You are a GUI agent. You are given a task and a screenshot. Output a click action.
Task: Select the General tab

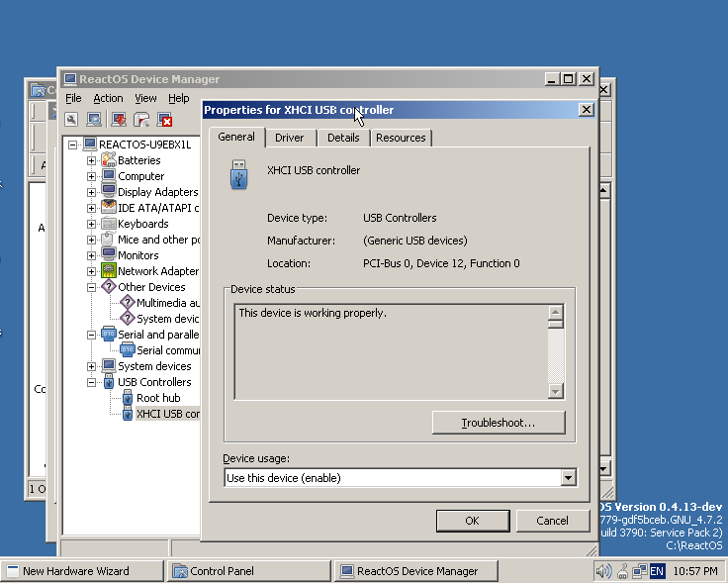tap(236, 137)
